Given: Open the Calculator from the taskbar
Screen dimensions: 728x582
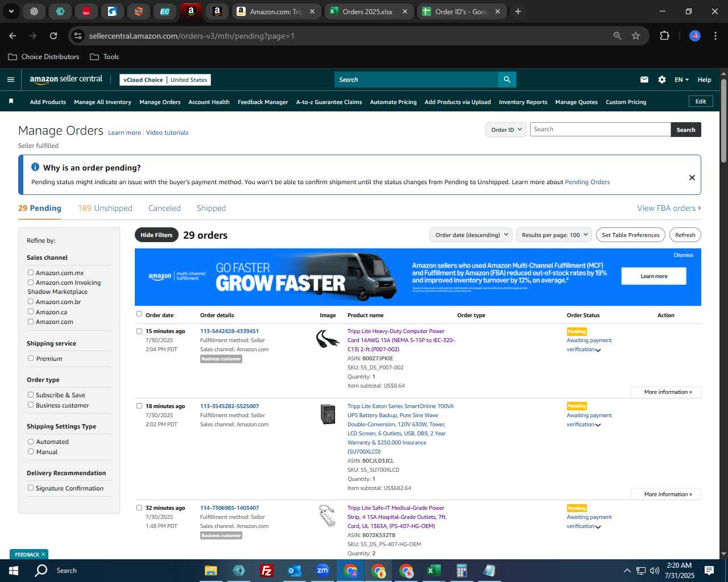Looking at the screenshot, I should [x=461, y=571].
